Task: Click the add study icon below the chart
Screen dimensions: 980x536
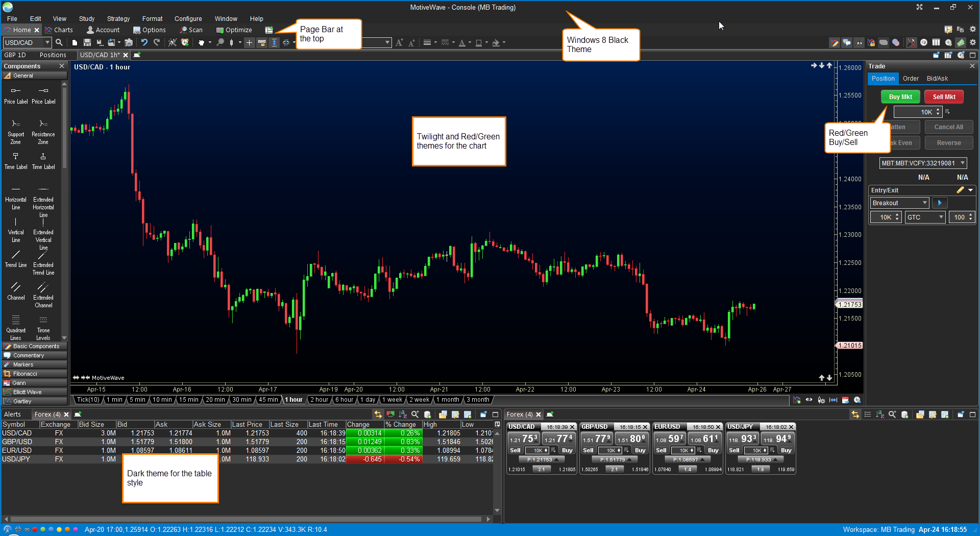Action: (x=797, y=400)
